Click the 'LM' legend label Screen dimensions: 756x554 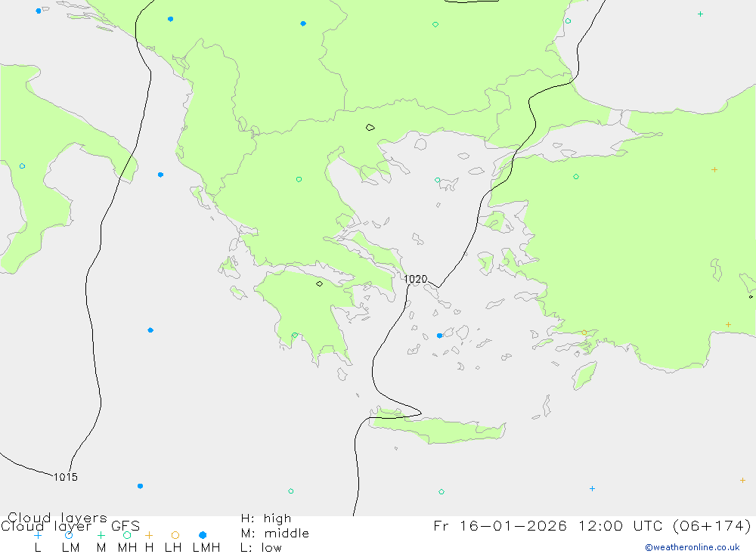point(70,548)
